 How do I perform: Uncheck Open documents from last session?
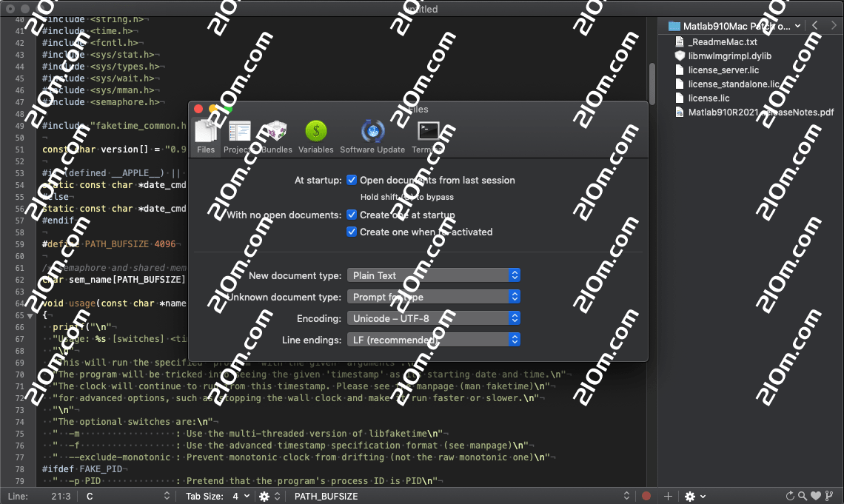tap(352, 180)
